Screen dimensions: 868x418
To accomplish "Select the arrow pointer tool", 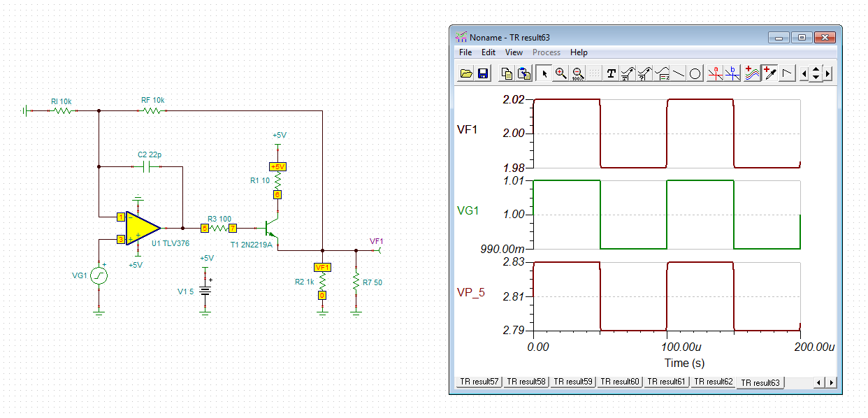I will 544,73.
